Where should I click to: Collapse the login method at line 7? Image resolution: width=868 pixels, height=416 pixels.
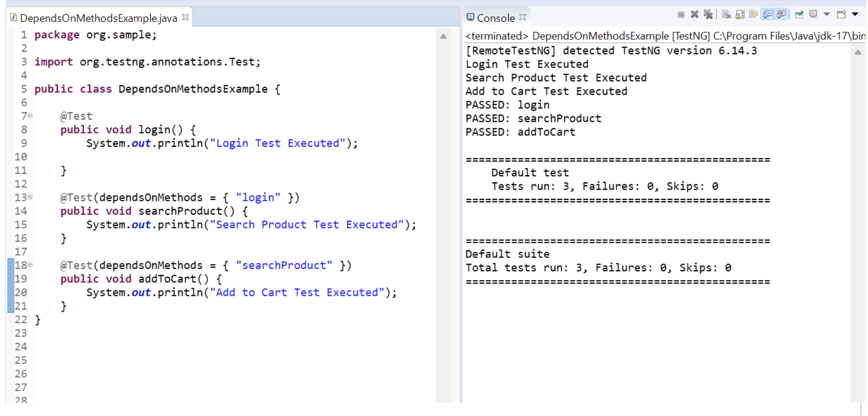click(30, 115)
